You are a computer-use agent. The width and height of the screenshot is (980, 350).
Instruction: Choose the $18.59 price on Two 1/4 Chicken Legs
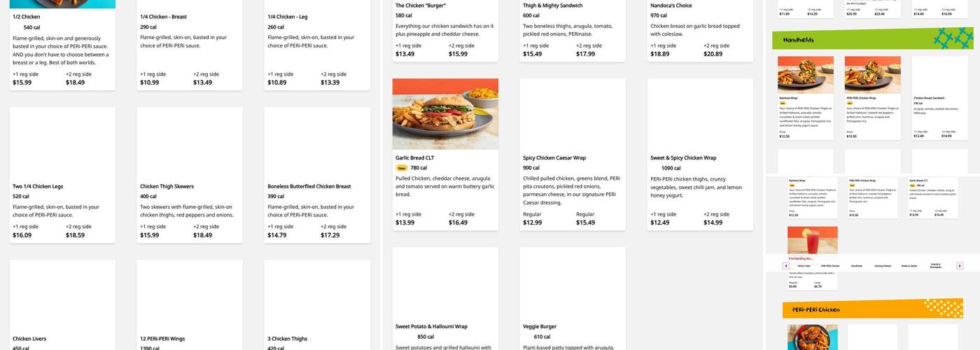click(x=76, y=235)
